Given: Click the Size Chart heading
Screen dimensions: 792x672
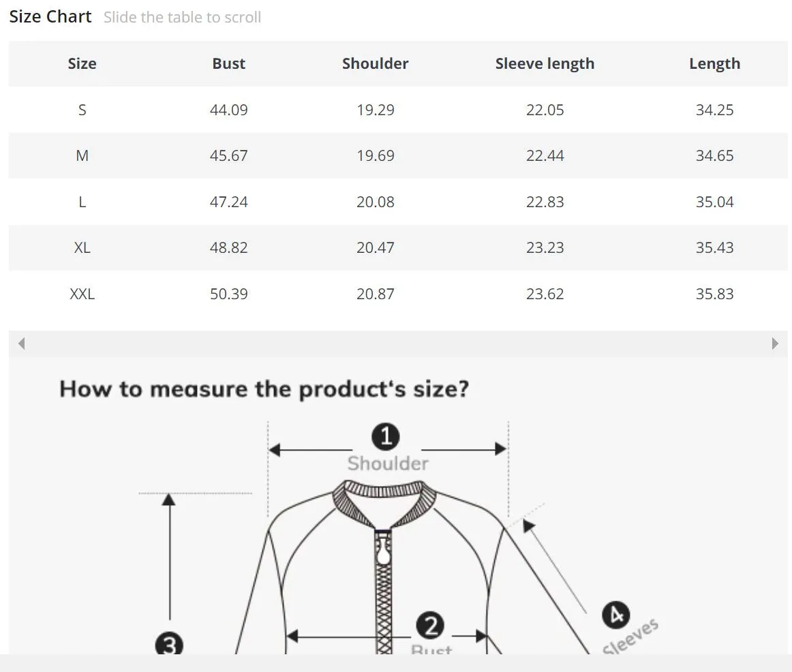Looking at the screenshot, I should coord(50,16).
